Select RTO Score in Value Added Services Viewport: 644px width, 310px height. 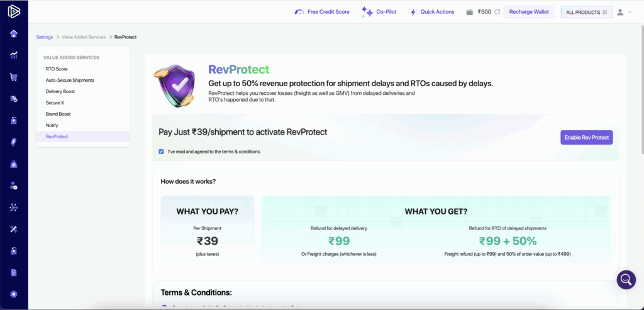[57, 69]
